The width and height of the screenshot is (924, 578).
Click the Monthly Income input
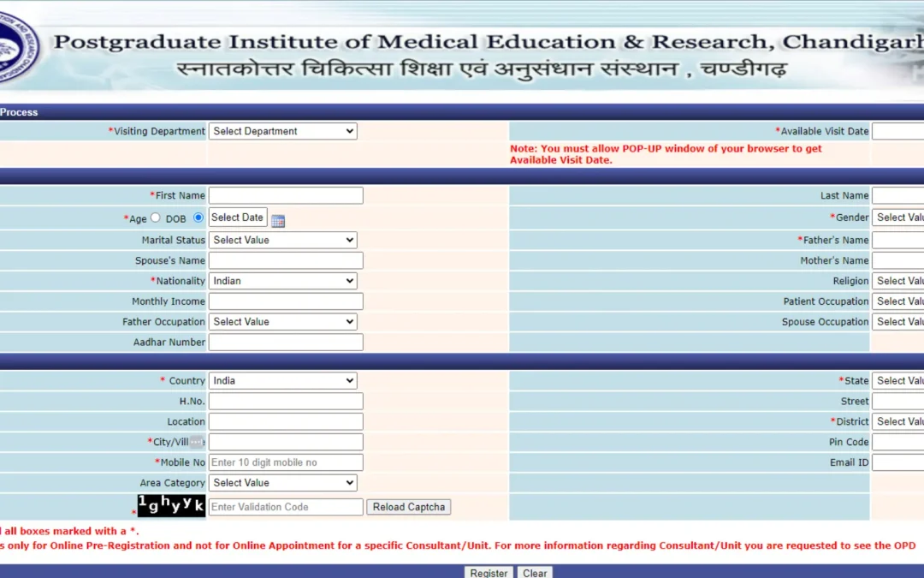(286, 301)
